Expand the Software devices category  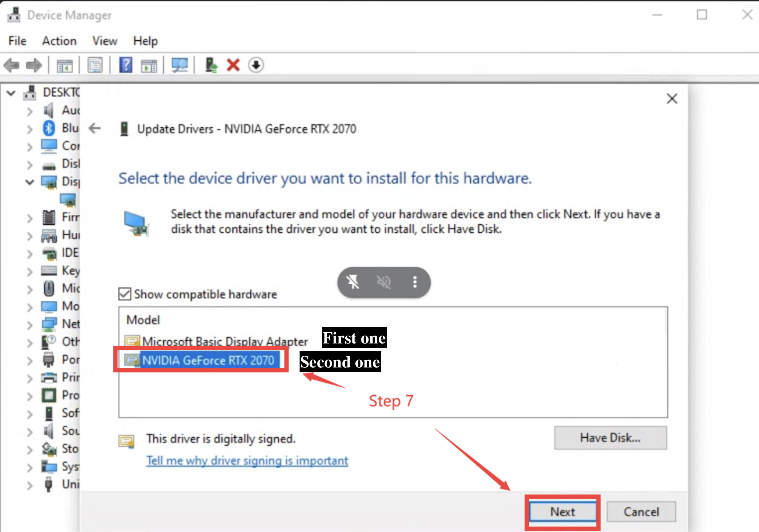click(30, 414)
